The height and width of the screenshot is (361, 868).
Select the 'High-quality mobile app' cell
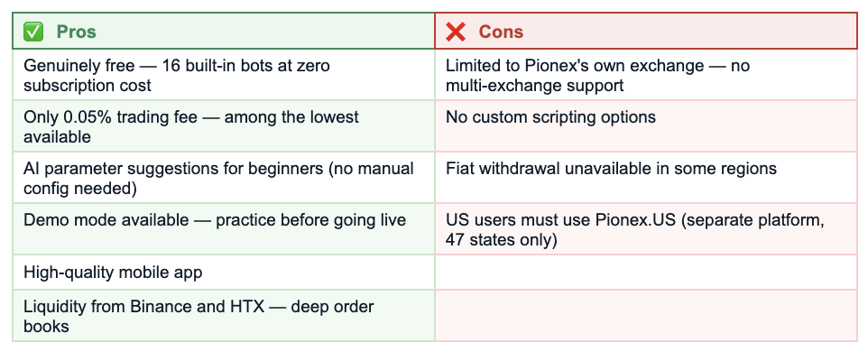(224, 273)
